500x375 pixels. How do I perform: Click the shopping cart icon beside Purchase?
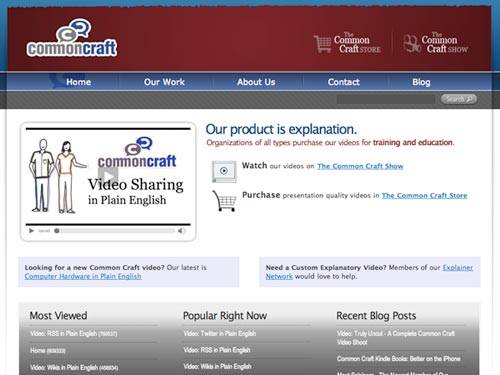(x=224, y=201)
